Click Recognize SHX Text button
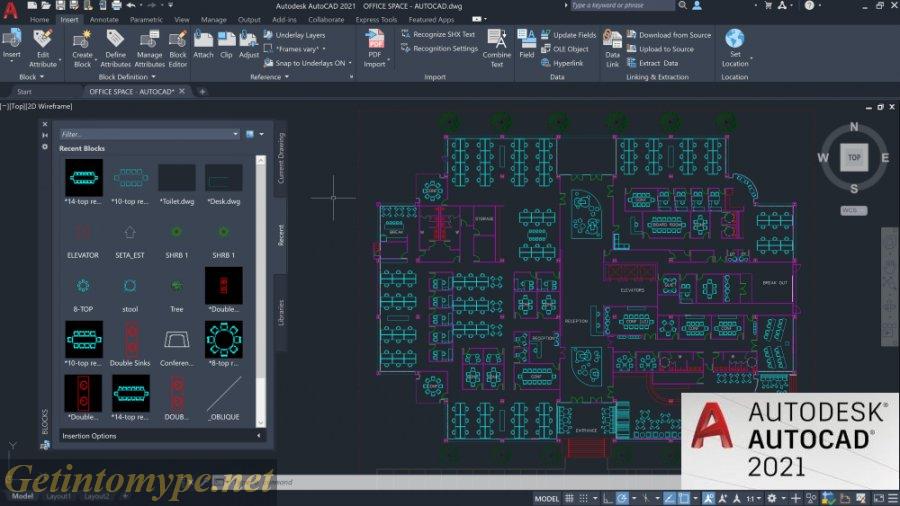This screenshot has width=900, height=506. pos(439,34)
